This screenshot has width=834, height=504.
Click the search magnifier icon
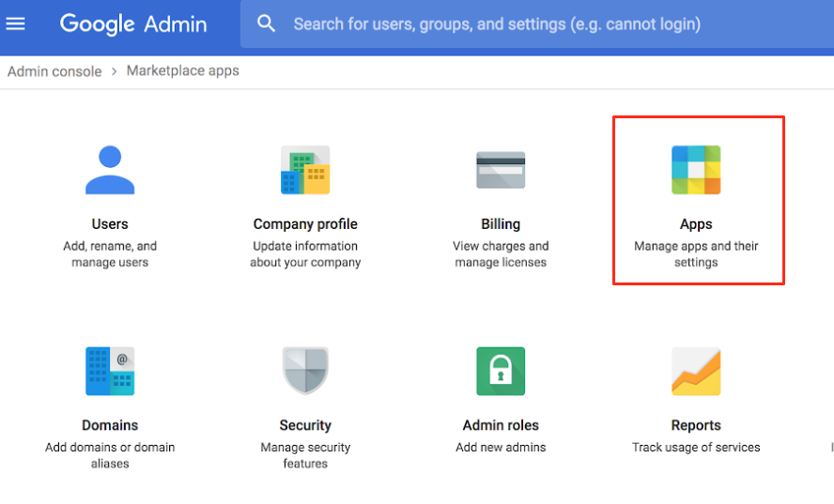pyautogui.click(x=266, y=23)
